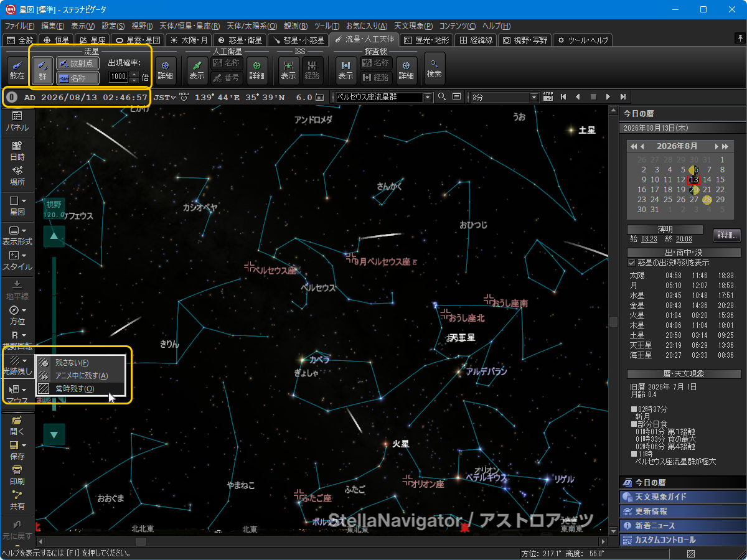
Task: Click the appearance rate 1000 field
Action: coord(119,77)
